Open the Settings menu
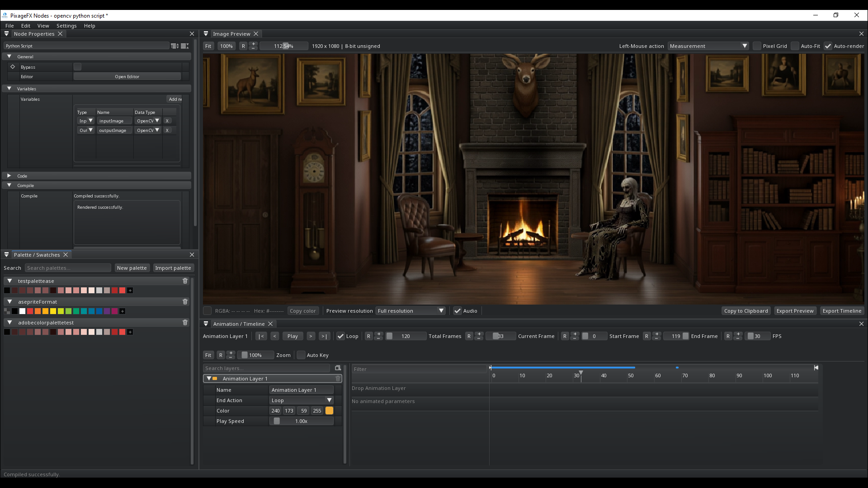Screen dimensions: 868x488 [66, 26]
